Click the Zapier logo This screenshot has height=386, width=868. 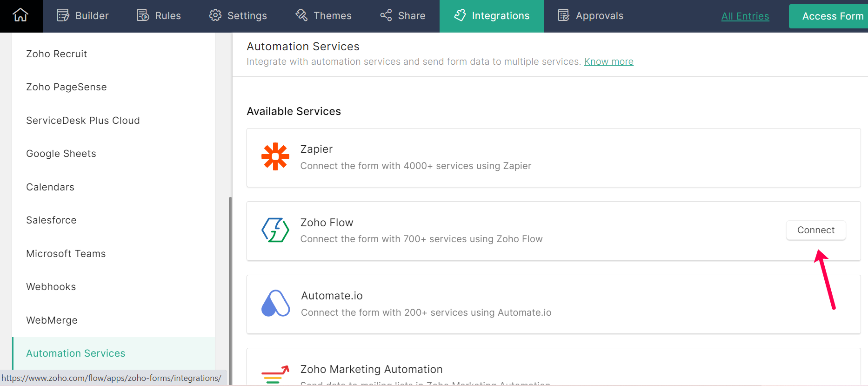click(275, 156)
